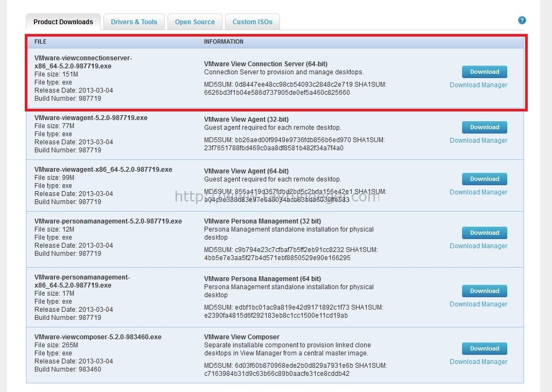Select file name VMware-personamanagement-5.2.0-987719.exe
This screenshot has height=392, width=552.
(108, 221)
